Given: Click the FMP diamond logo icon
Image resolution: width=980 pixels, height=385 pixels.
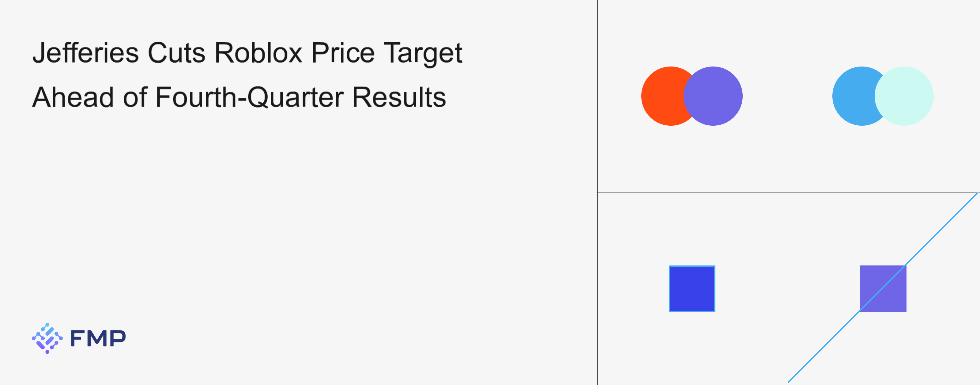Looking at the screenshot, I should click(47, 338).
